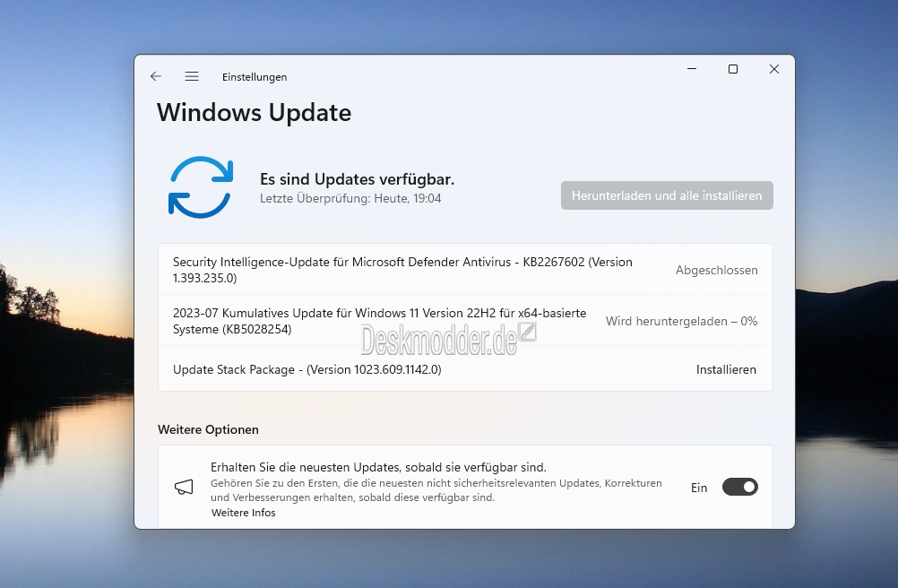
Task: Select the 2023-07 Kumulatives Update KB5028254 row
Action: point(466,321)
